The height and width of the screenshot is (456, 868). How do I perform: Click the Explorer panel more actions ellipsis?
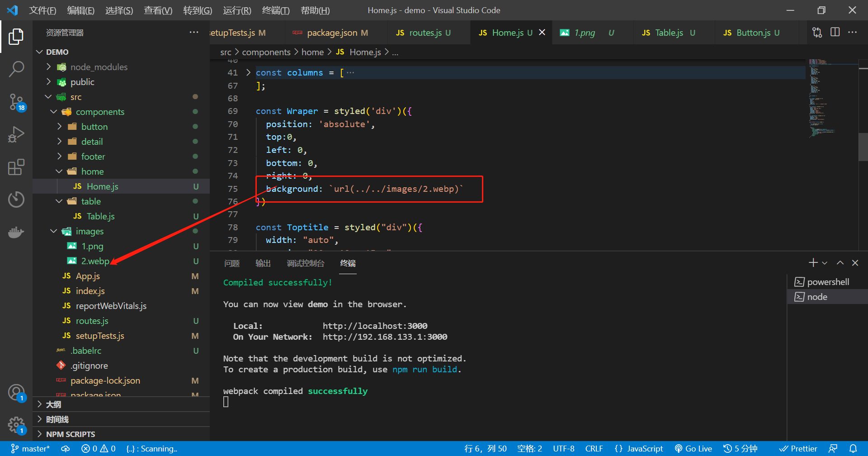pyautogui.click(x=194, y=32)
